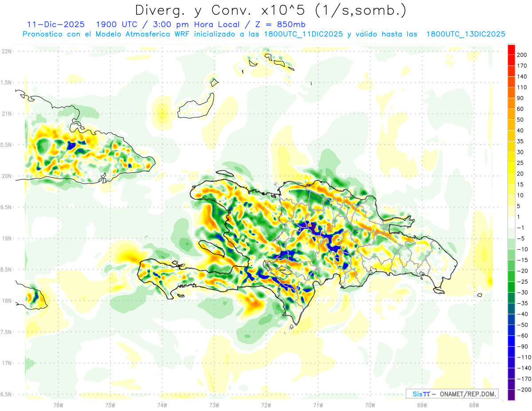Click the 22N latitude label
The height and width of the screenshot is (411, 532).
tap(8, 51)
